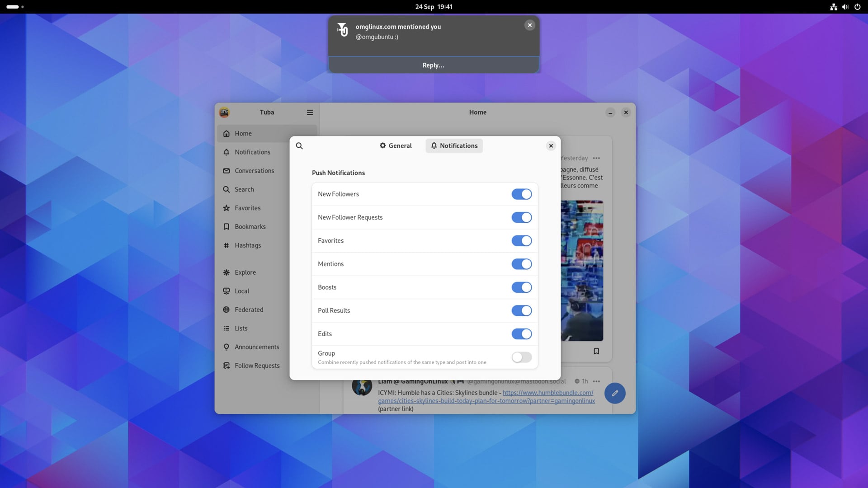Compose a new post with the pencil button
868x488 pixels.
[x=615, y=393]
